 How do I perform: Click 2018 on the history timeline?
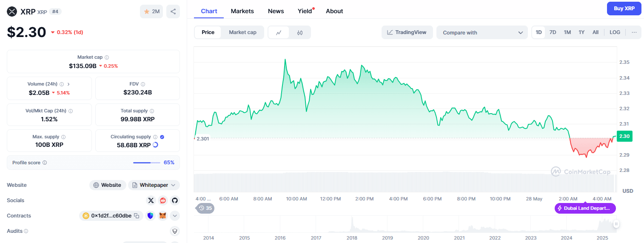pyautogui.click(x=351, y=237)
